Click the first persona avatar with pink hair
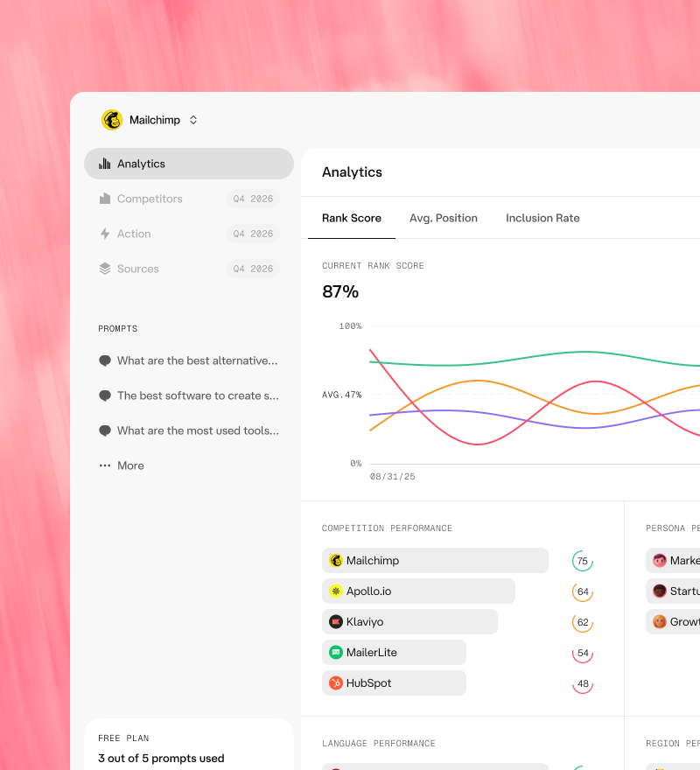700x770 pixels. [660, 560]
